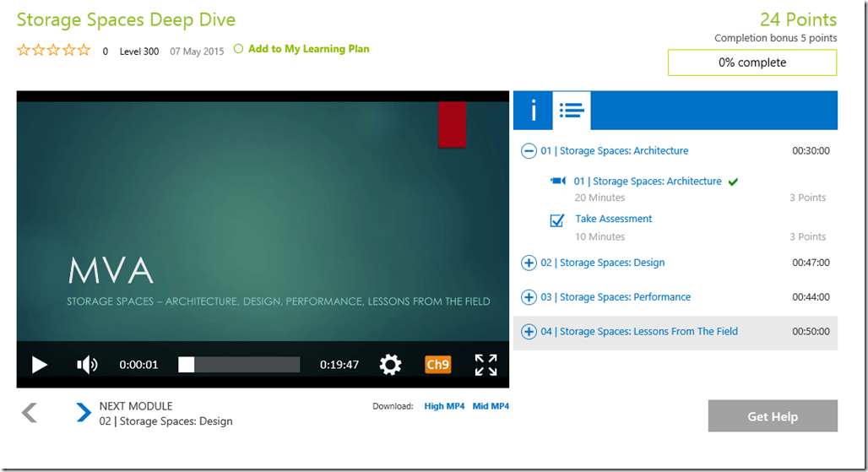Mute the video volume speaker icon

87,365
